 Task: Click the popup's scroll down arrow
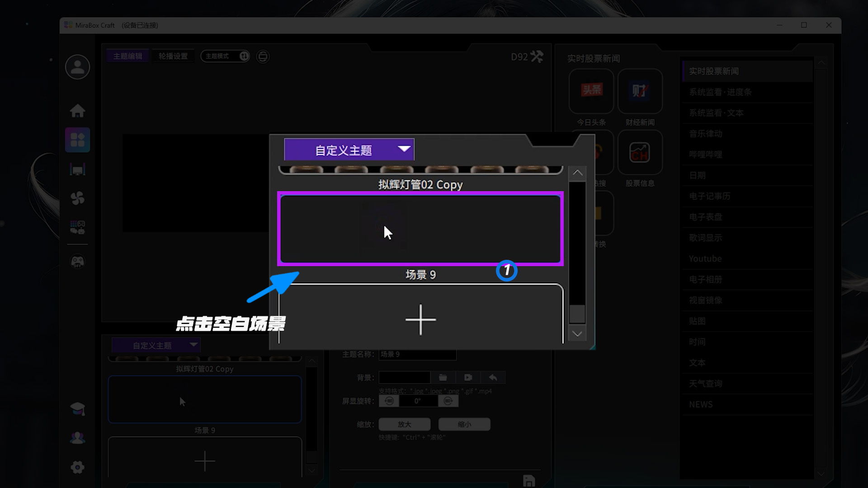tap(577, 334)
